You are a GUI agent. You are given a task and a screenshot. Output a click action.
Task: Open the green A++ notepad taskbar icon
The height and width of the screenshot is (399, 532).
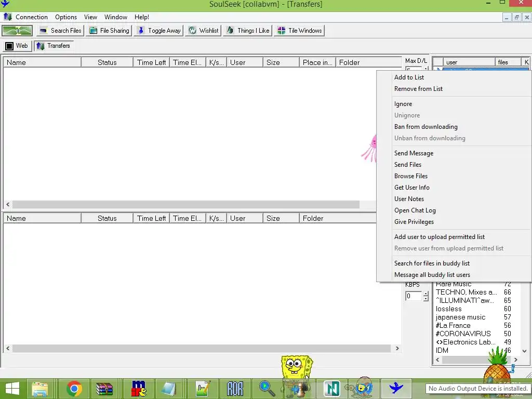point(203,389)
